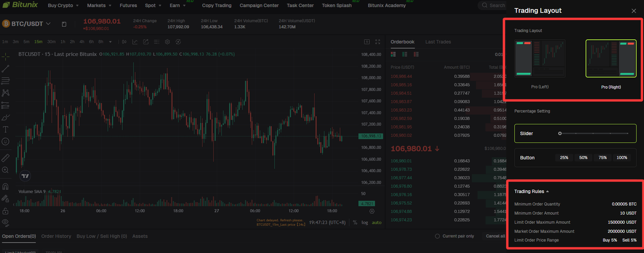Click the Bitunix logo
Viewport: 644px width, 253px height.
pyautogui.click(x=19, y=6)
